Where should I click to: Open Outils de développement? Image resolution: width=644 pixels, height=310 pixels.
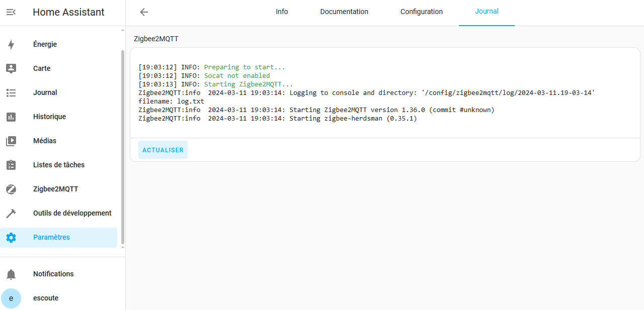[58, 213]
